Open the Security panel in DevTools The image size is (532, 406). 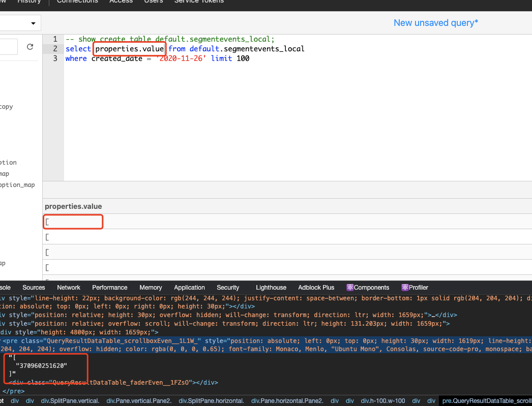click(228, 287)
